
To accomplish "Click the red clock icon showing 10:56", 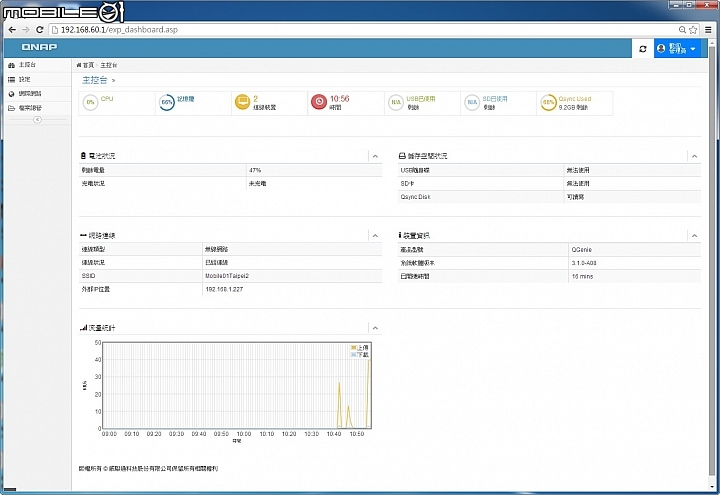I will [x=319, y=101].
